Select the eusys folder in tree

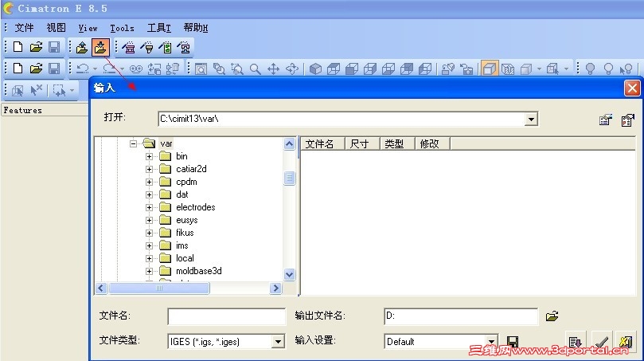pos(187,220)
